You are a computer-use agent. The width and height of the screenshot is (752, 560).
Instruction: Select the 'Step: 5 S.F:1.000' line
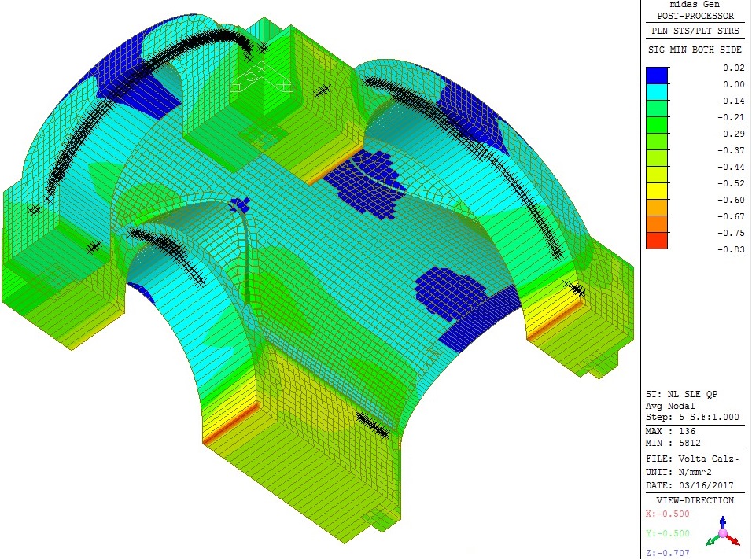click(692, 417)
